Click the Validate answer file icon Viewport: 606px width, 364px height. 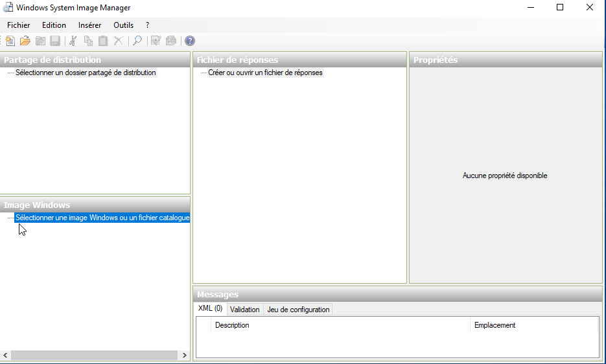pos(156,41)
